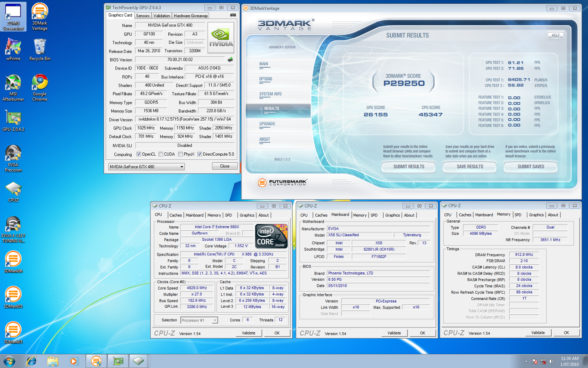Open the CPUZ desktop icon
The height and width of the screenshot is (368, 588).
point(13,192)
